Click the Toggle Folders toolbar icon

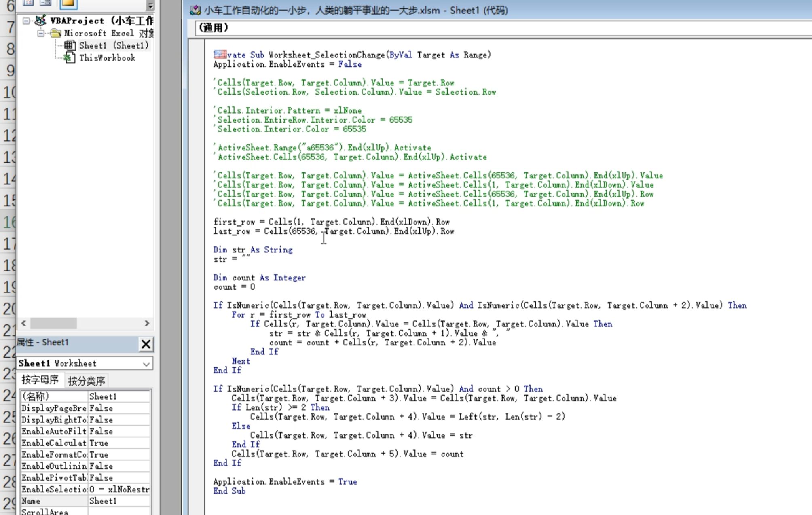click(x=68, y=4)
